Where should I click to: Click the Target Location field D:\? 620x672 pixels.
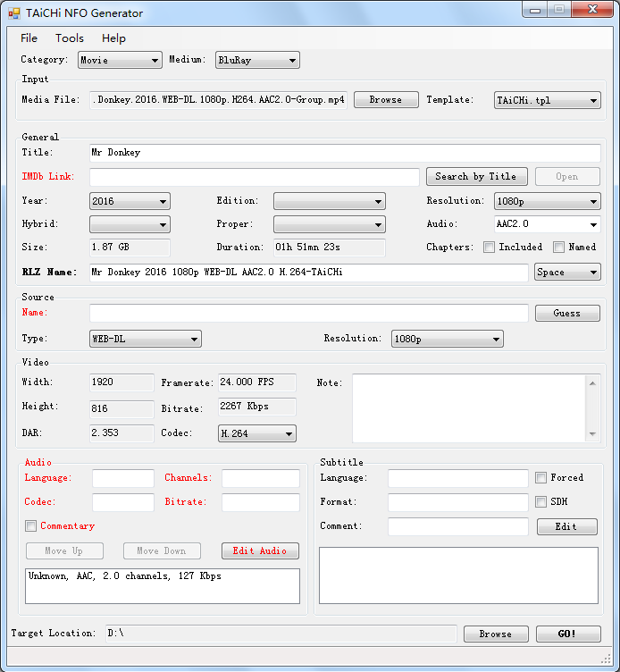(281, 634)
